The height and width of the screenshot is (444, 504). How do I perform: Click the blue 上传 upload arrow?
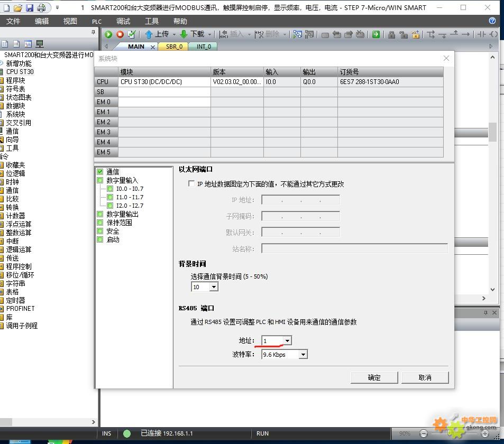(x=149, y=34)
